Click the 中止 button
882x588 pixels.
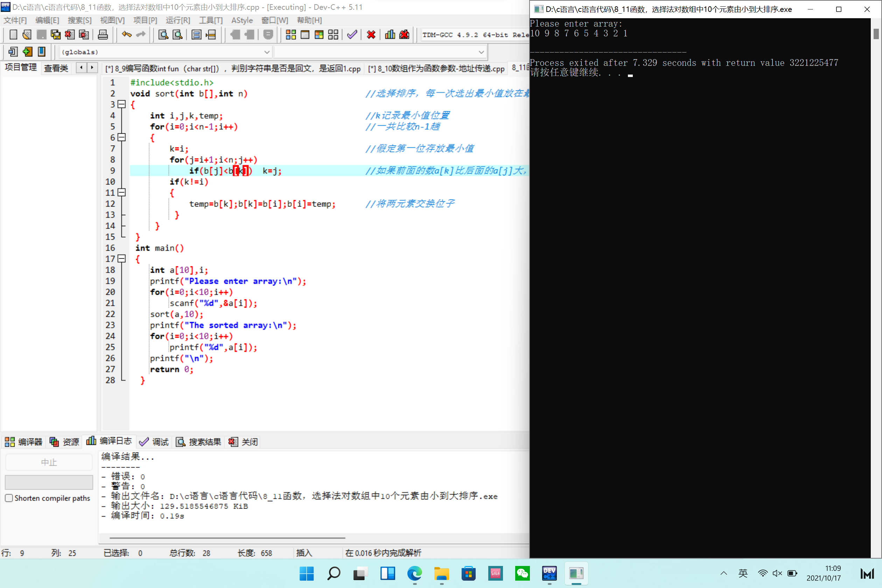point(49,462)
